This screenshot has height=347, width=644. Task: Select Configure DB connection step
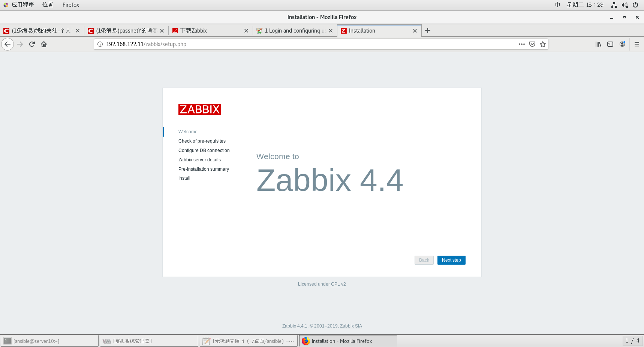[204, 150]
